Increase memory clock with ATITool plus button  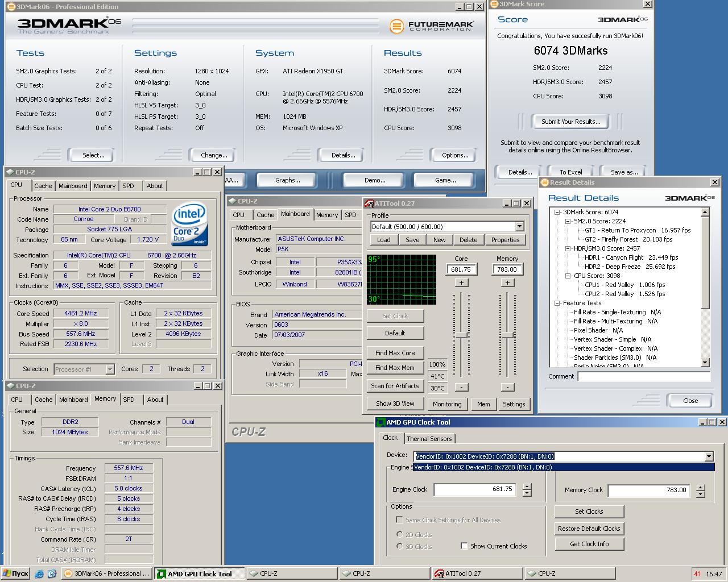click(507, 282)
